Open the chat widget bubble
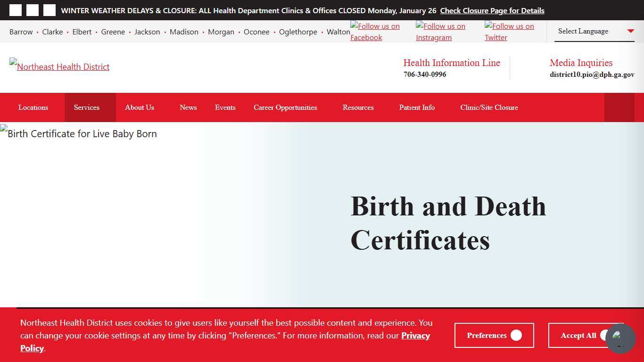644x362 pixels. click(620, 339)
